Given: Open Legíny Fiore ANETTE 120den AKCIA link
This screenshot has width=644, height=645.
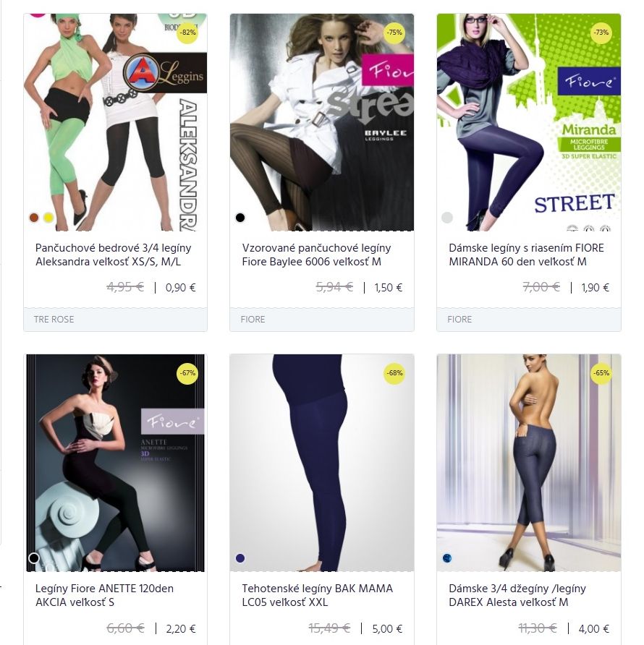Looking at the screenshot, I should coord(104,595).
